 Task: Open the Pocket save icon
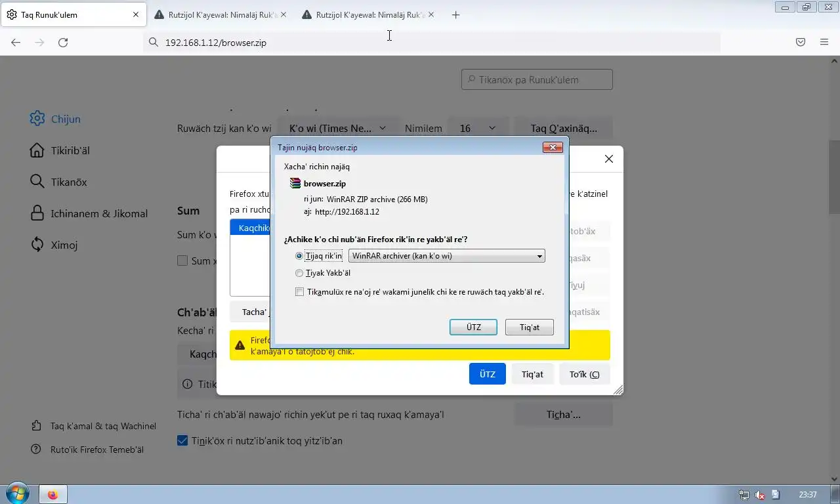pyautogui.click(x=801, y=42)
